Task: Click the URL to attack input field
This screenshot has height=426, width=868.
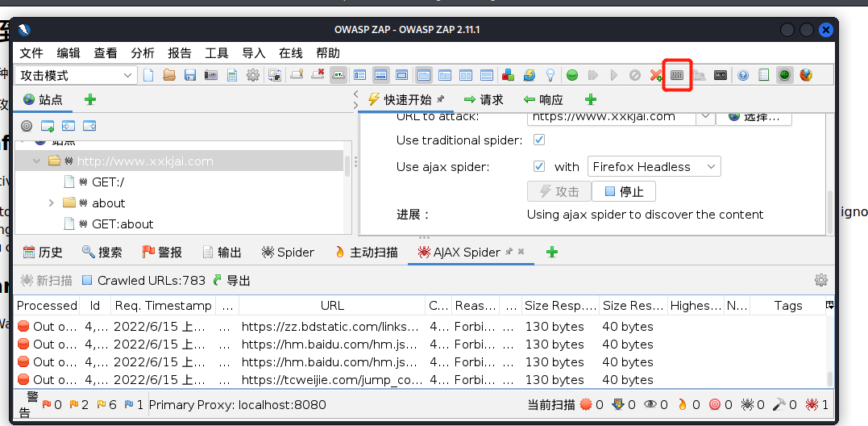Action: (x=612, y=117)
